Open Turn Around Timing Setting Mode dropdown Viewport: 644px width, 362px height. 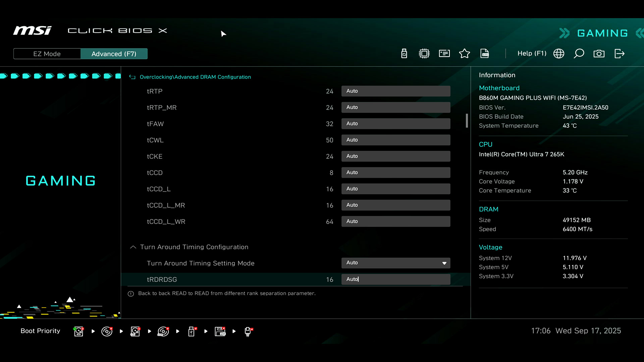pos(396,263)
